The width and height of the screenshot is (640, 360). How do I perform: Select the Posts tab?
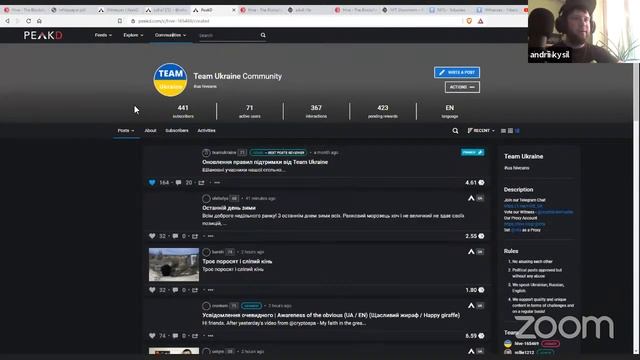point(126,131)
